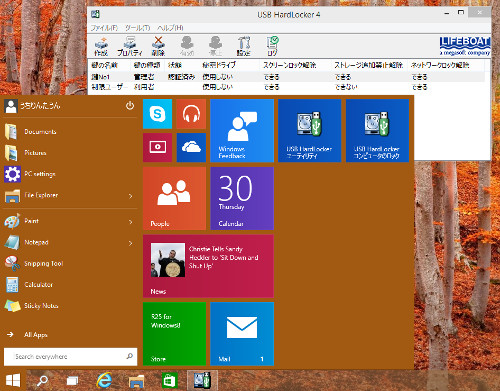Viewport: 500px width, 391px height.
Task: Open the USB HardLocker コンピュータのロック tile
Action: (377, 130)
